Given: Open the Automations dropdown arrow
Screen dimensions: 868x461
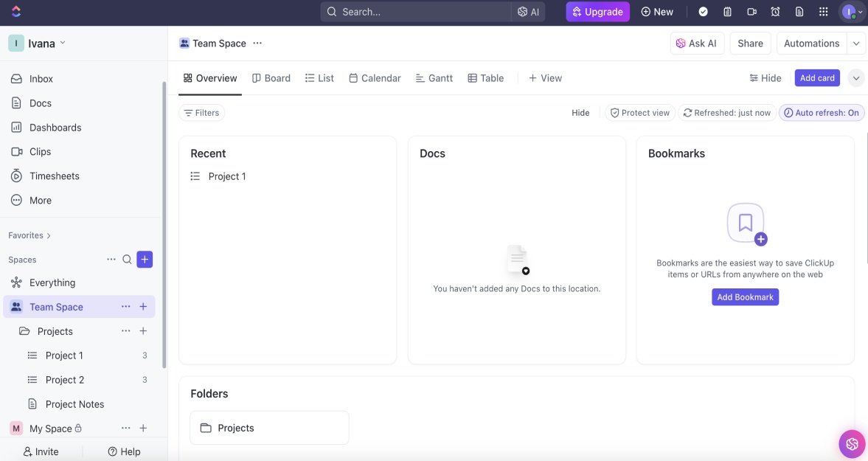Looking at the screenshot, I should 855,44.
